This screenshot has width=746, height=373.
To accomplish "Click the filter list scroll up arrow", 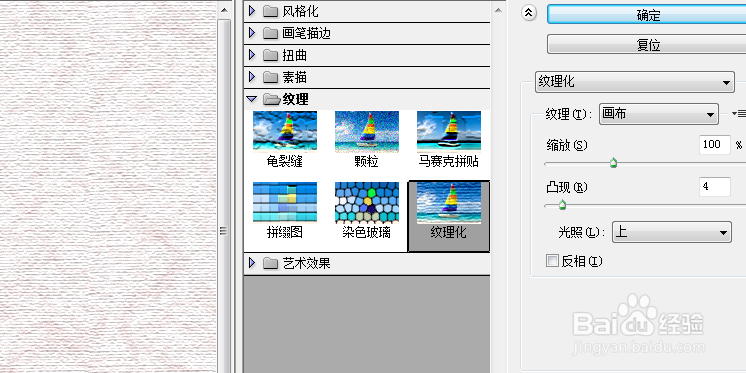I will [x=498, y=10].
